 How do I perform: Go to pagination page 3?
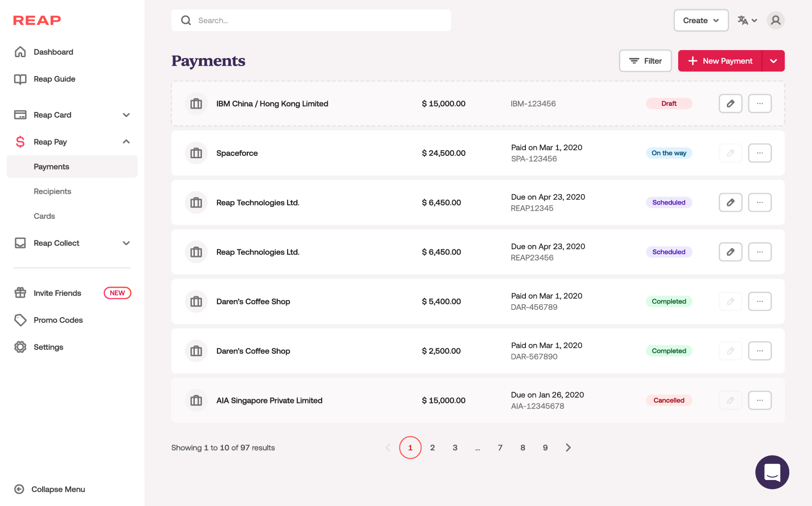[x=455, y=447]
